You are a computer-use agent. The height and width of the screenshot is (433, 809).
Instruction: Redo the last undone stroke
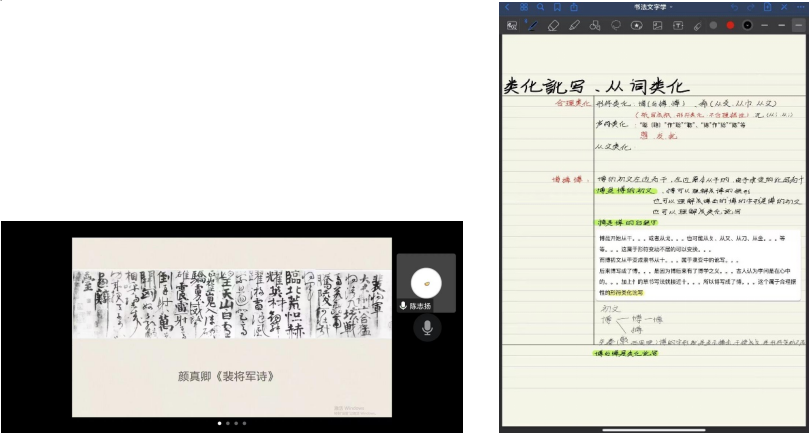(751, 7)
